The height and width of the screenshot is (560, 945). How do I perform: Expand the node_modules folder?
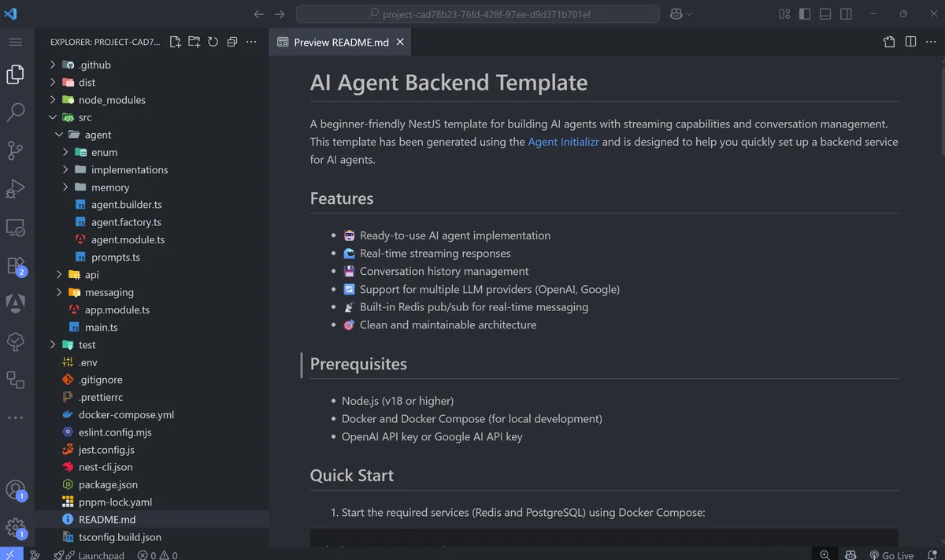point(53,100)
